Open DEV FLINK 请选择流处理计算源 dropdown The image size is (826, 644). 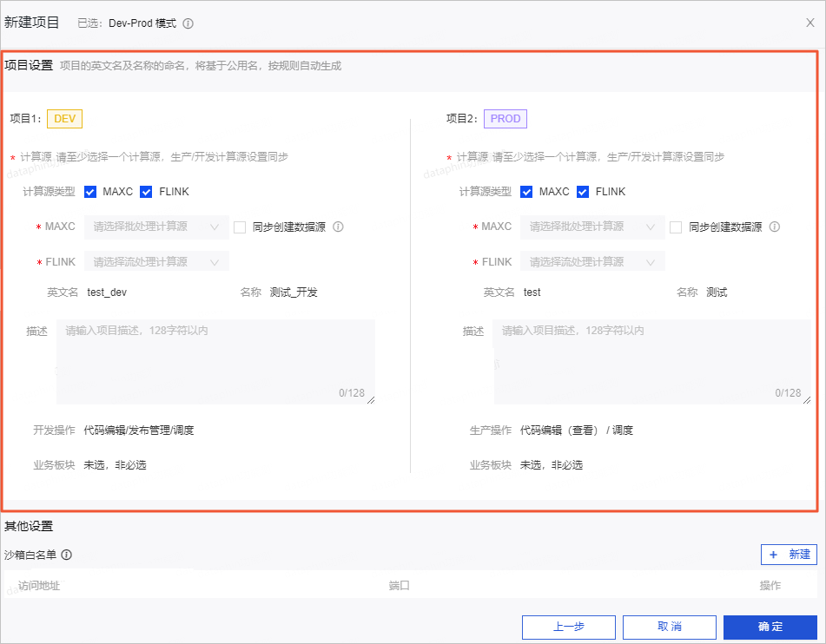(156, 262)
